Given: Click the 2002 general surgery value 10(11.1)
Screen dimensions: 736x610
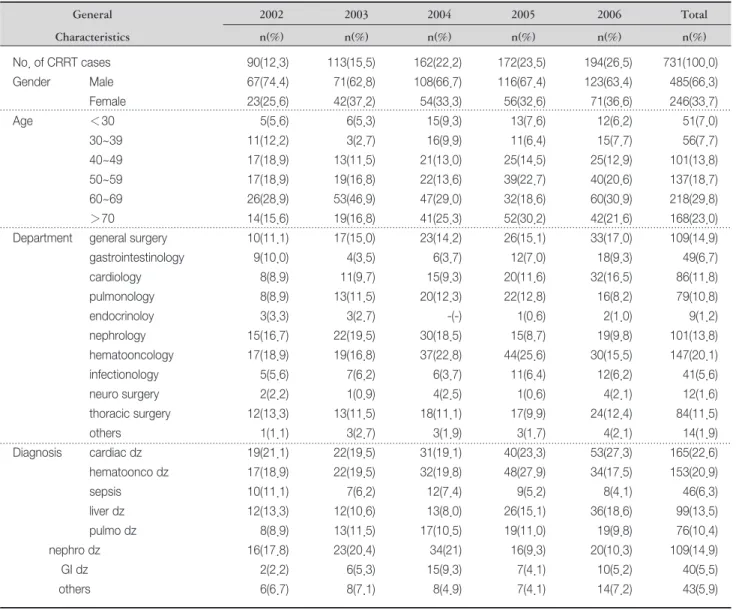Looking at the screenshot, I should click(x=268, y=238).
